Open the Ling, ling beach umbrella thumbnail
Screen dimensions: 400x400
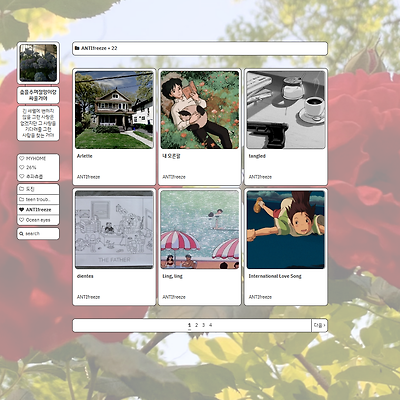point(200,230)
